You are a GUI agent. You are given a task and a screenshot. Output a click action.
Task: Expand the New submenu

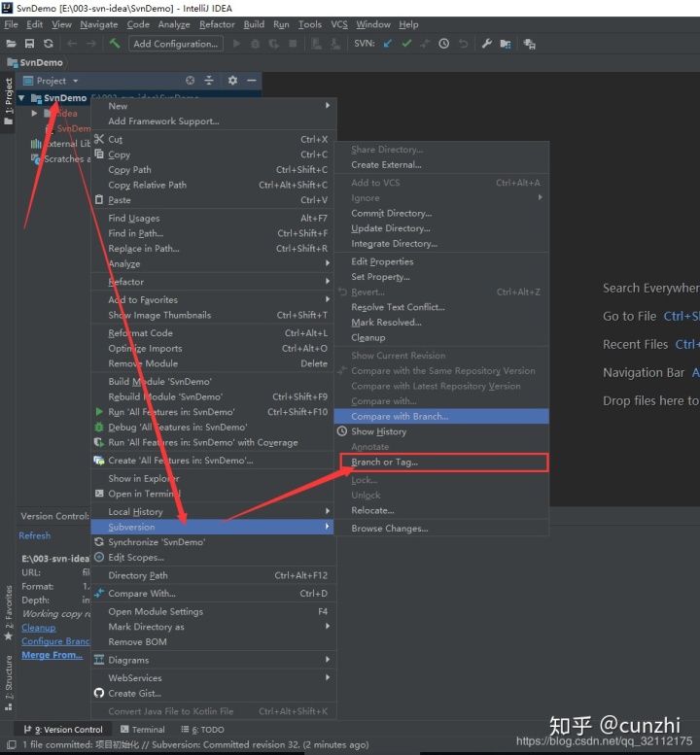[214, 106]
